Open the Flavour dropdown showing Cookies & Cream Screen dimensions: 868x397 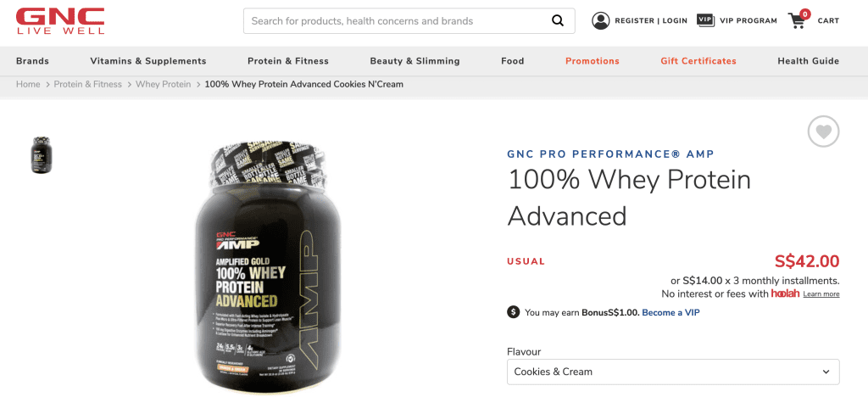click(673, 372)
